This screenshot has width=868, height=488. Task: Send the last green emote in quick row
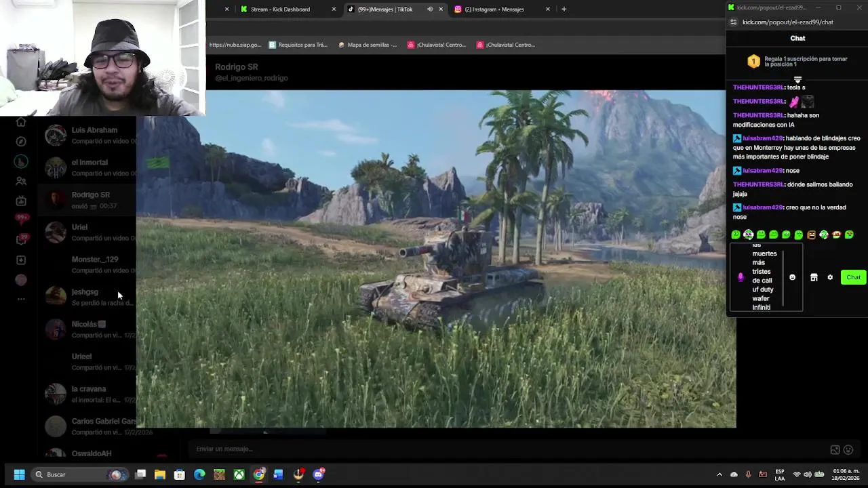click(849, 235)
